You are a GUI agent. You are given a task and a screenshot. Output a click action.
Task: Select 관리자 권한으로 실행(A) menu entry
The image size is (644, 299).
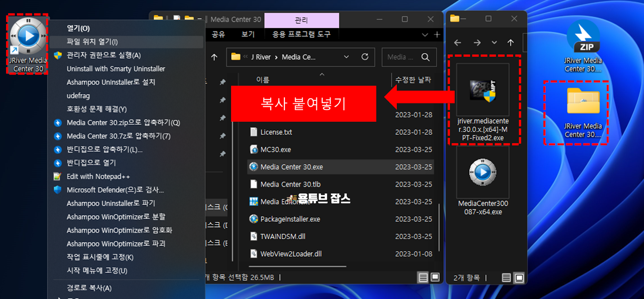click(x=126, y=55)
